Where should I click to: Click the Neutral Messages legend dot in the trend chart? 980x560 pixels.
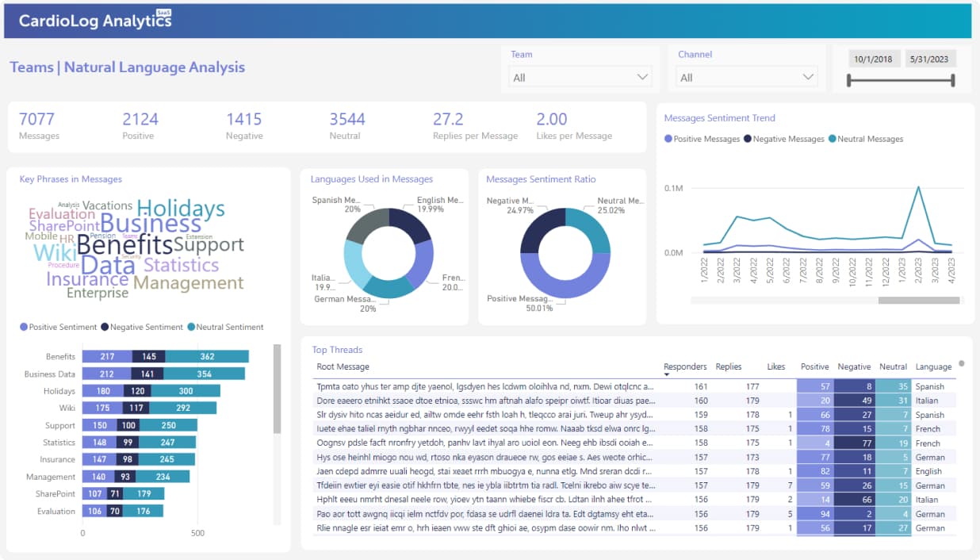[x=832, y=139]
